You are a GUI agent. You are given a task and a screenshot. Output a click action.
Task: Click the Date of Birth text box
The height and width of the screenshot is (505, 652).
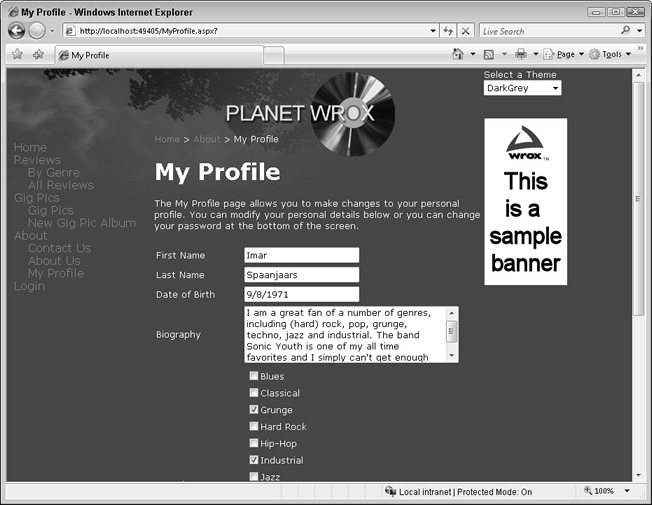302,295
